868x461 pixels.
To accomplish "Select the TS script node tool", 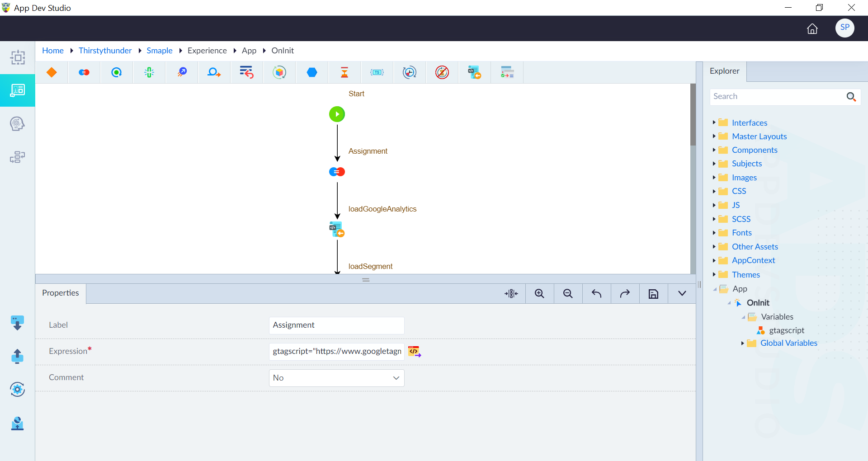I will coord(377,72).
